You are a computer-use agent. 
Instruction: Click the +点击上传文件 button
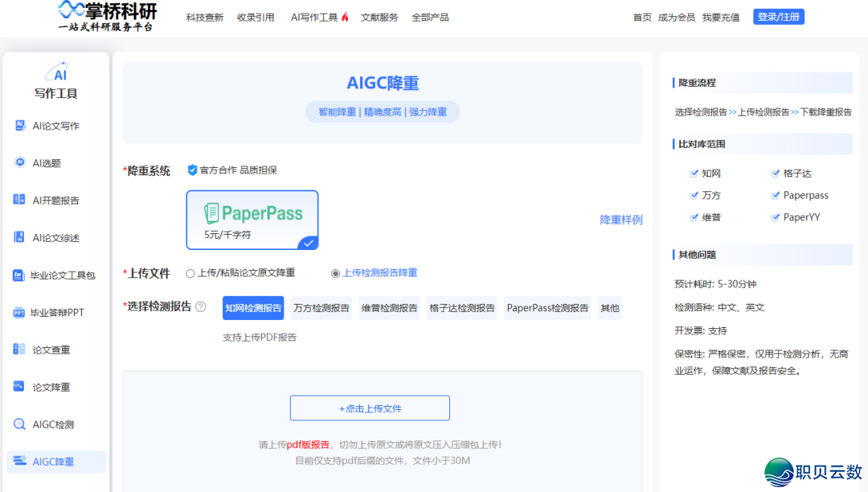click(x=370, y=408)
